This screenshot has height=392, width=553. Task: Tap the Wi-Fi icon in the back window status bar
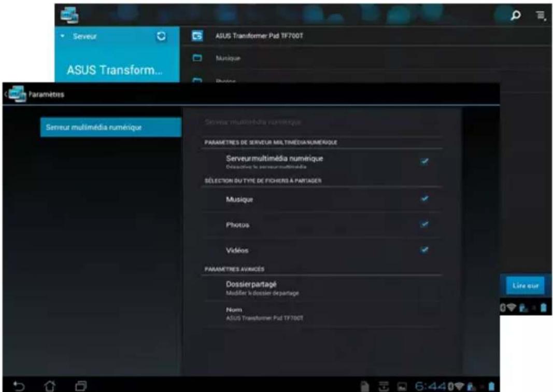511,307
